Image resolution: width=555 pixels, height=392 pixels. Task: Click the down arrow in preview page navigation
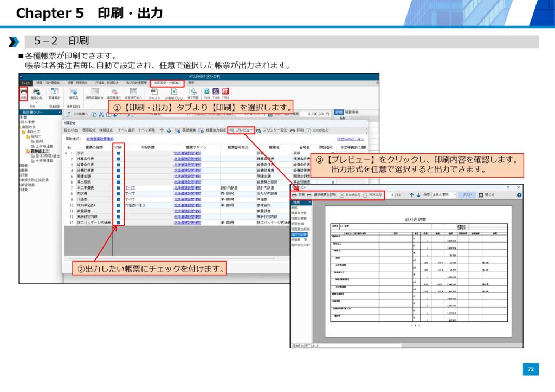418,194
